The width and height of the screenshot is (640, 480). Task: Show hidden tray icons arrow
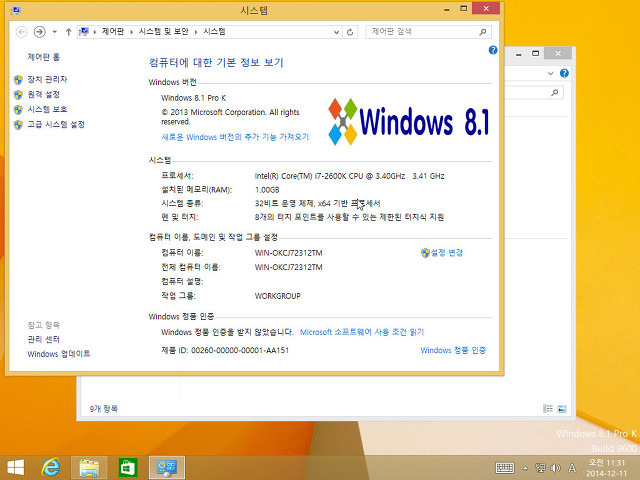(x=525, y=468)
